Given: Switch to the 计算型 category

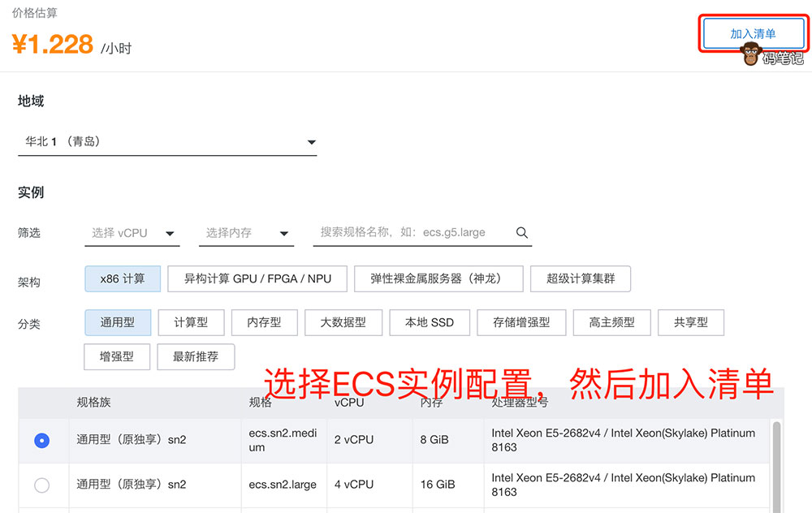Looking at the screenshot, I should click(x=191, y=322).
